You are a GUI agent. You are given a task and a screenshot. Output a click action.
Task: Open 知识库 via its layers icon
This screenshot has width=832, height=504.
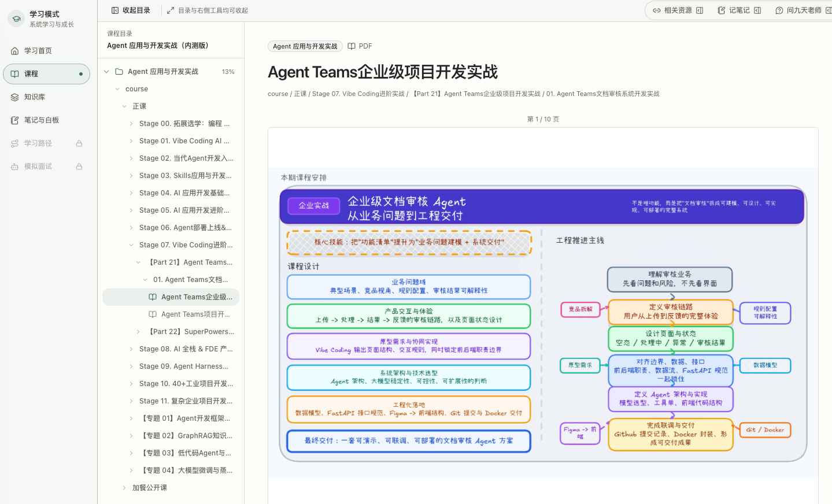point(15,97)
